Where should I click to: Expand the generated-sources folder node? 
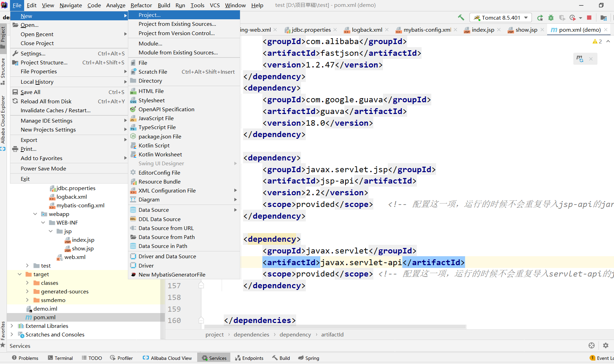point(27,291)
